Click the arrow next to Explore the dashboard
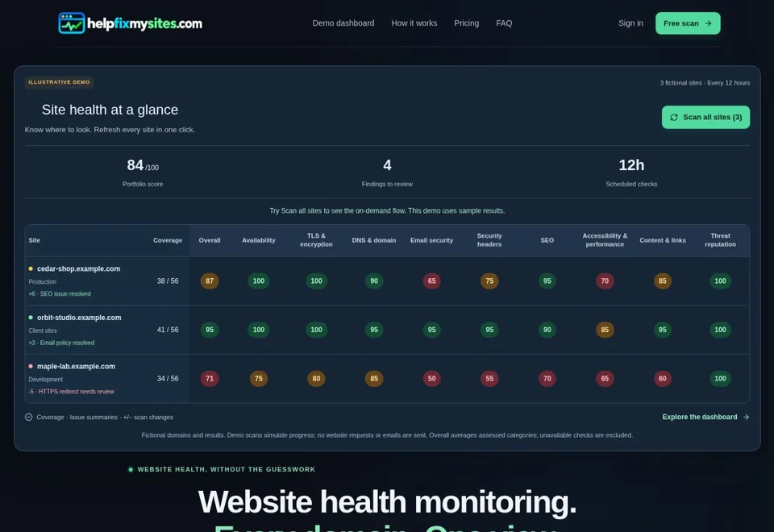This screenshot has height=532, width=774. point(746,417)
